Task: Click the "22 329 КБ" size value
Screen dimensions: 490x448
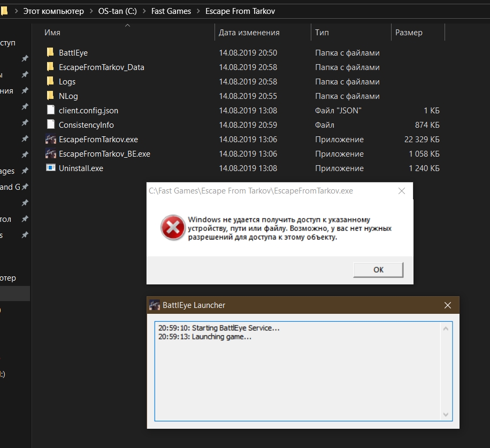Action: (x=422, y=139)
